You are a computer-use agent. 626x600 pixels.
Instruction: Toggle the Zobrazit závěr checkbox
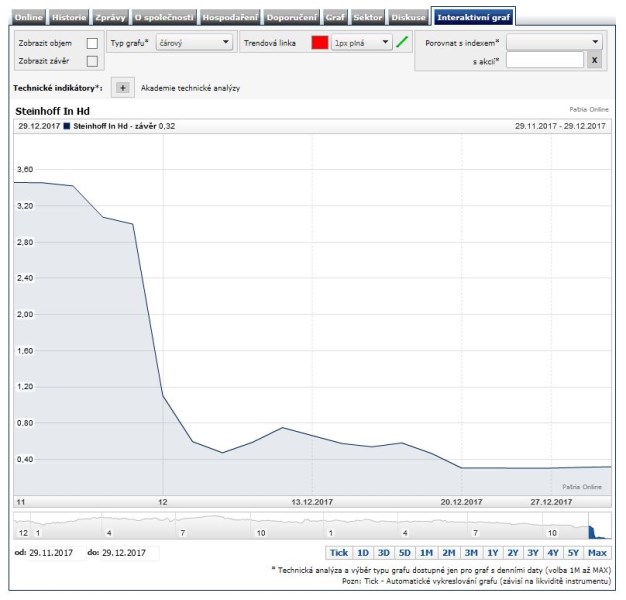coord(92,62)
